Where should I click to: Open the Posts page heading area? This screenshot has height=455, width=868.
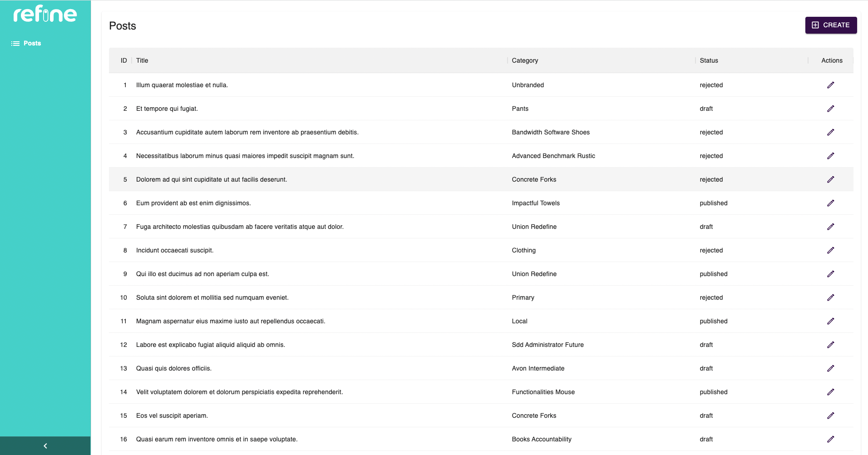point(122,26)
